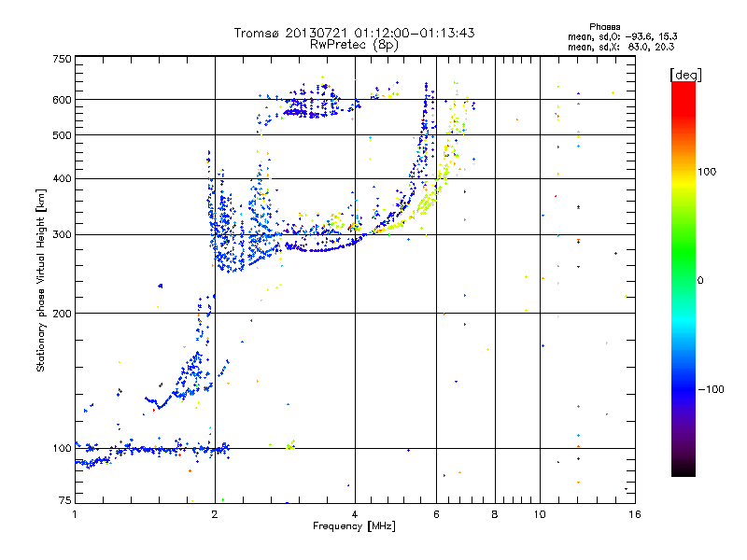
Task: Click the y-axis tick label '750'
Action: click(62, 59)
